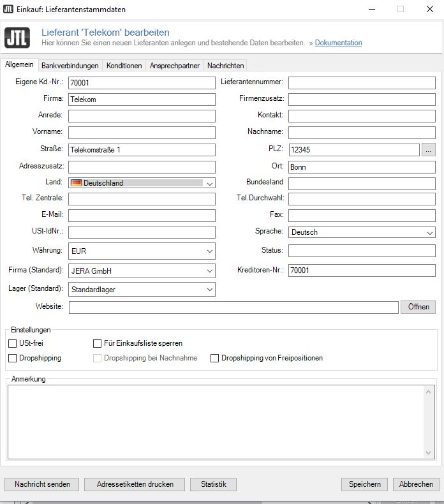
Task: Click the Adresszusatz input field
Action: [142, 167]
